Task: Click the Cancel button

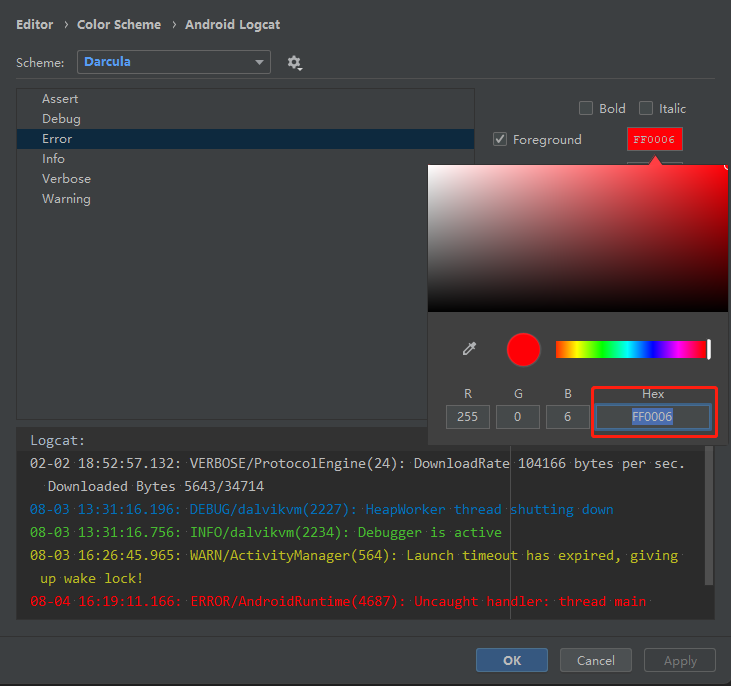Action: [596, 660]
